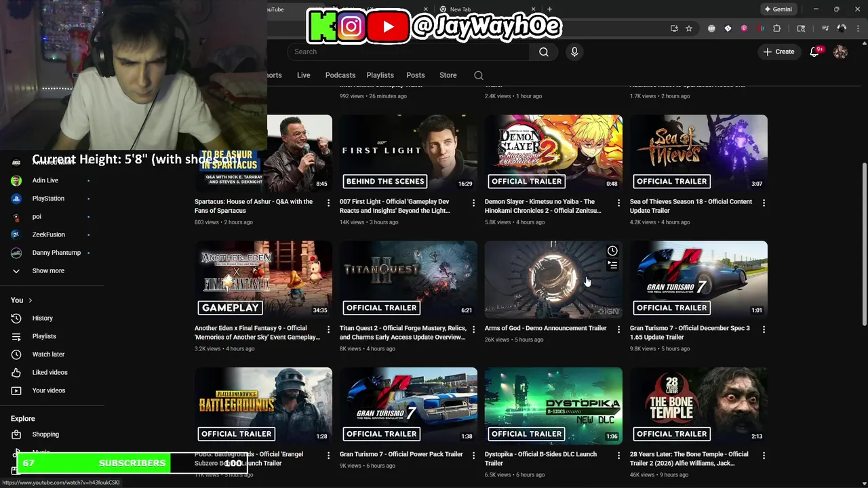Open Another Eden x Final Fantasy thumbnail

point(263,279)
